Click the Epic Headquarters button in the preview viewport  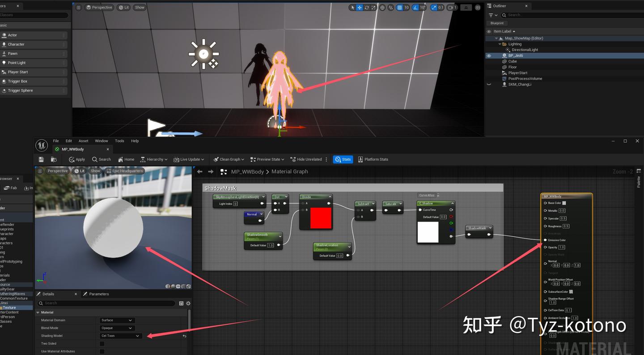tap(125, 171)
